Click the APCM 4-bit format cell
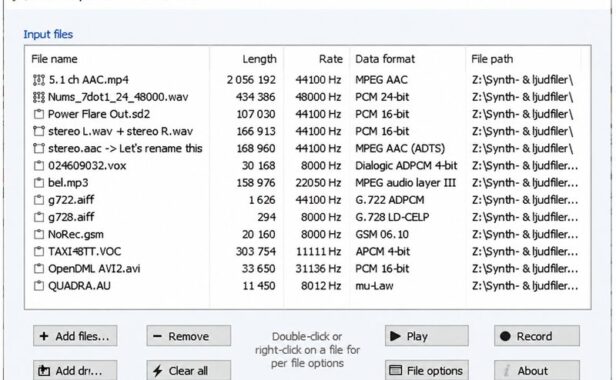The height and width of the screenshot is (380, 616). pos(382,251)
